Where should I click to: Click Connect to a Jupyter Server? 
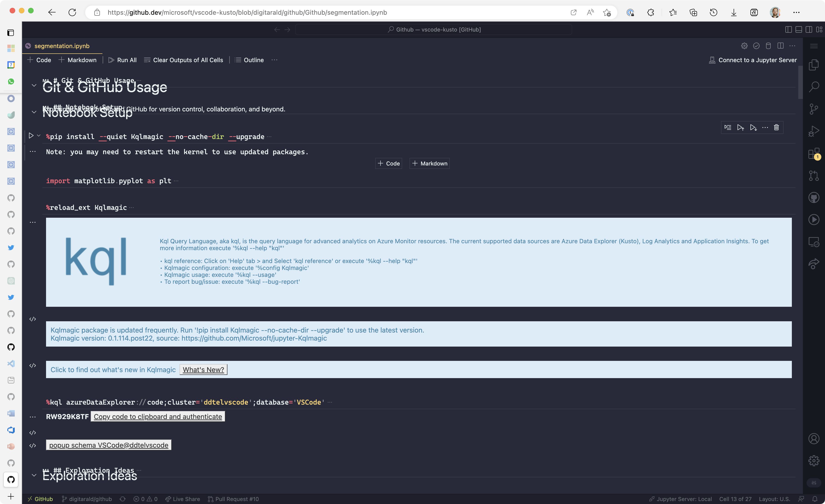pos(753,60)
